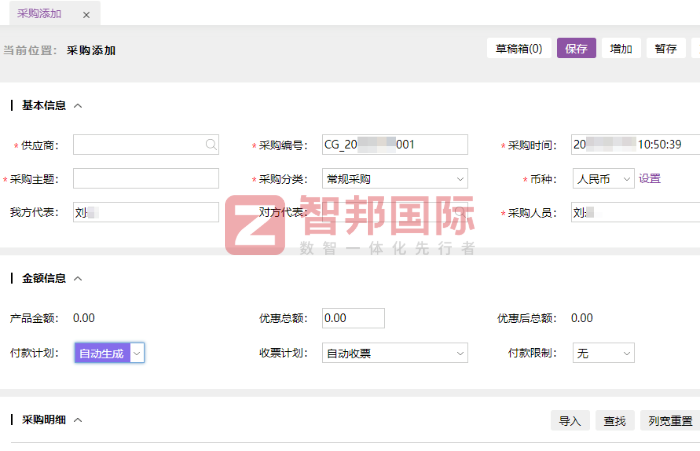The height and width of the screenshot is (451, 700).
Task: Click the supplier search magnifier icon
Action: (x=210, y=145)
